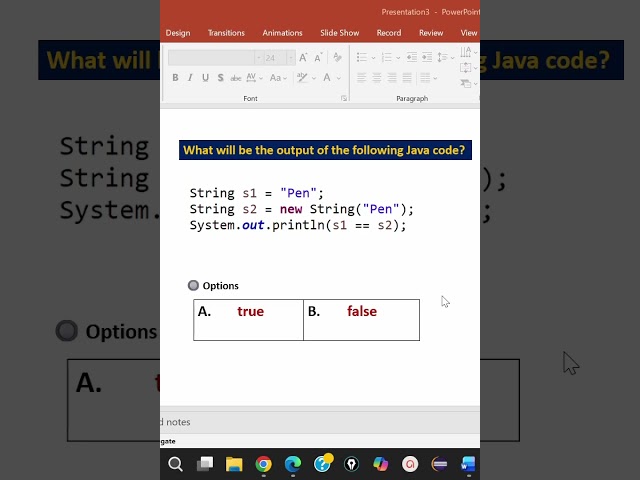Image resolution: width=640 pixels, height=480 pixels.
Task: Toggle Strikethrough formatting
Action: [x=236, y=78]
